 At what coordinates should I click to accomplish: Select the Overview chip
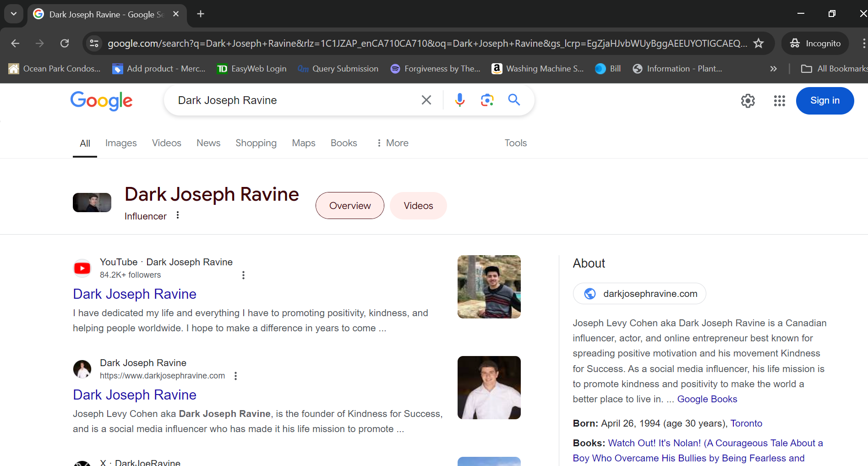tap(350, 206)
